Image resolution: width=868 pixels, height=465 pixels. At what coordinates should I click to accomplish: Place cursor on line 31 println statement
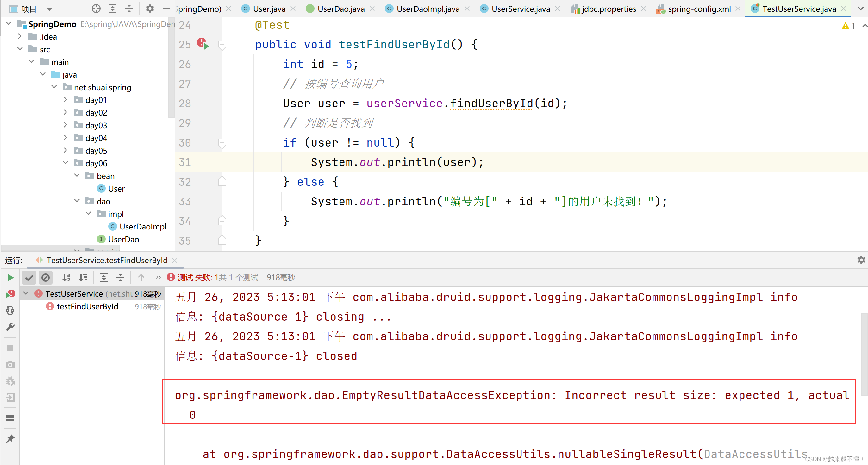[397, 162]
